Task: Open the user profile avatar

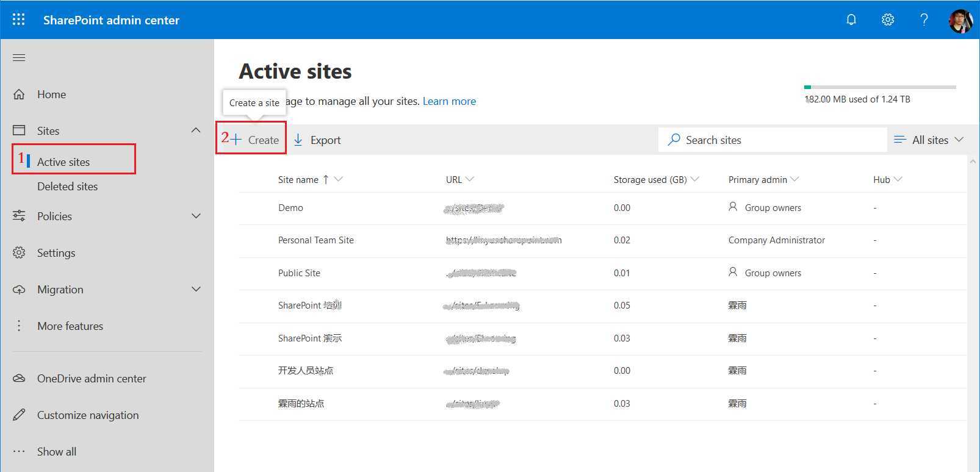Action: [x=960, y=21]
